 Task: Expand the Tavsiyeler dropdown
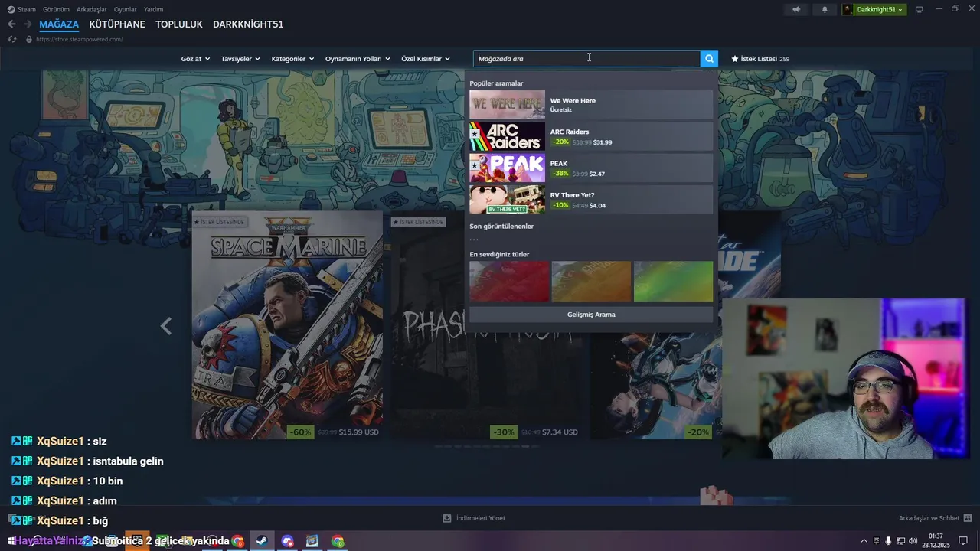240,59
